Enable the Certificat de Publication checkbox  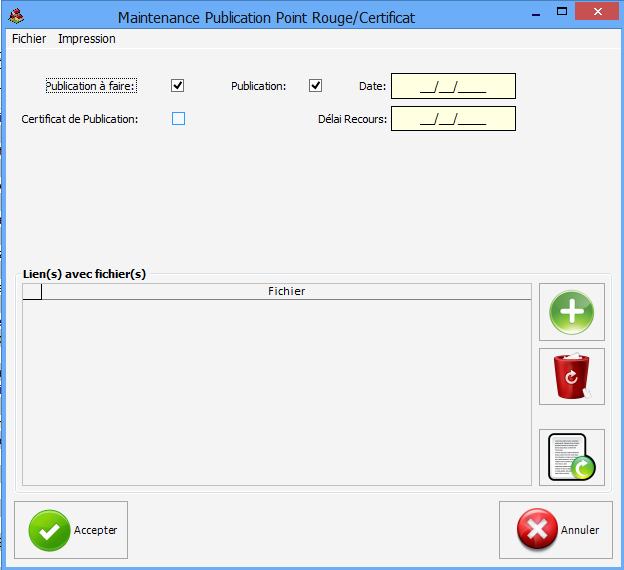point(179,119)
